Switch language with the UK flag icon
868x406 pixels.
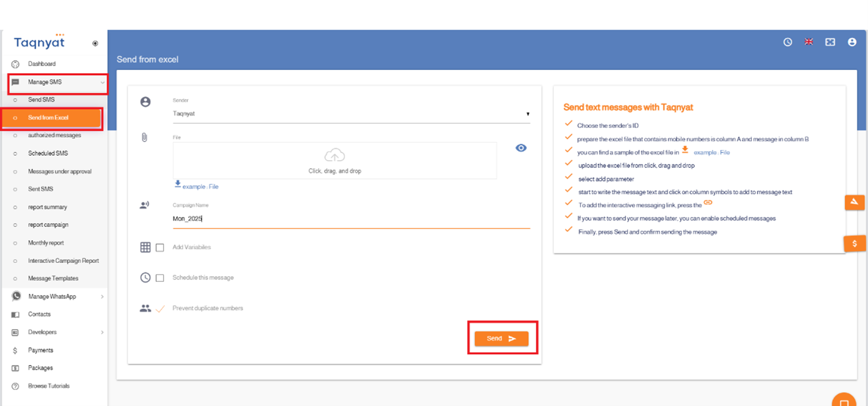click(x=809, y=42)
